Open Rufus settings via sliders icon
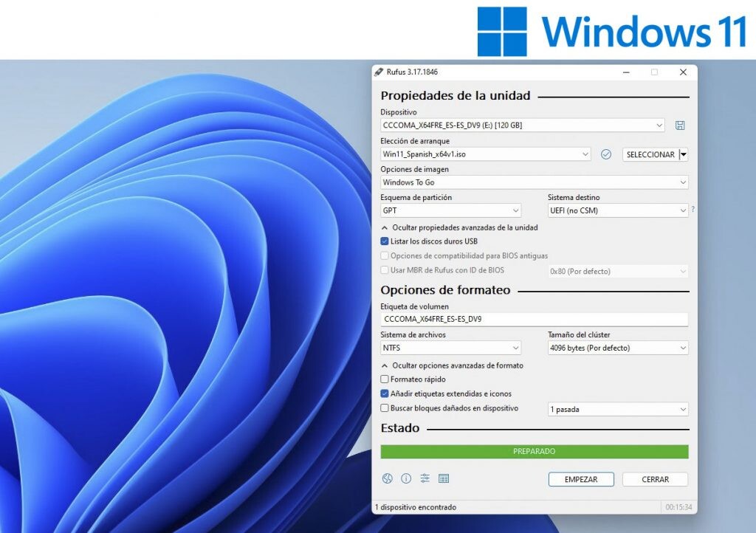Screen dimensions: 756x533 click(425, 478)
